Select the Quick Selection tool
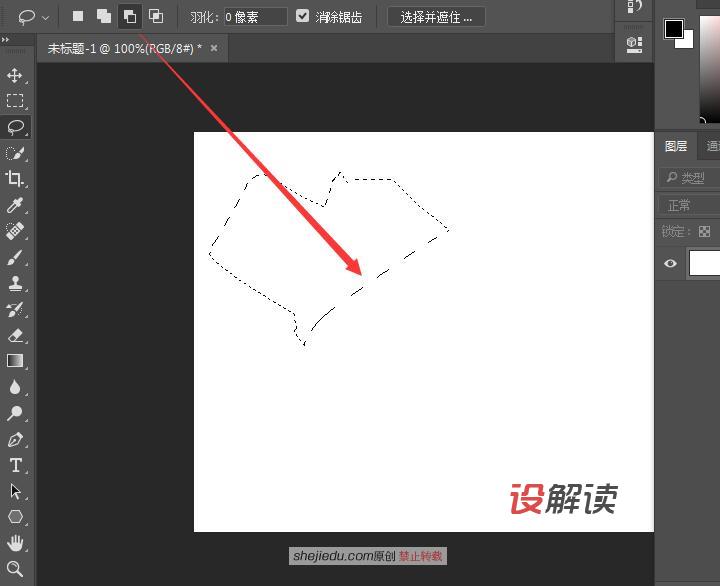 pyautogui.click(x=15, y=153)
